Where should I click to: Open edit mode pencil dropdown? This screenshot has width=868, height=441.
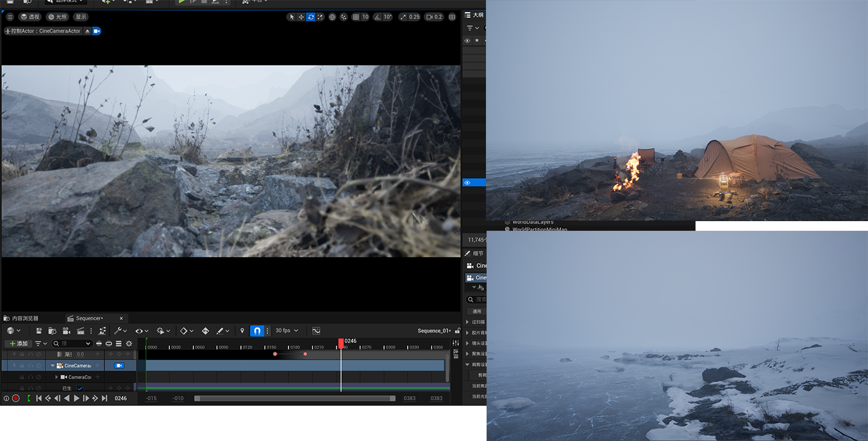coord(223,331)
